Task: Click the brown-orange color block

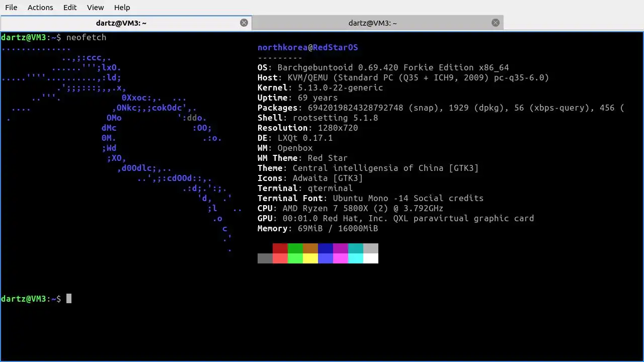Action: tap(310, 248)
